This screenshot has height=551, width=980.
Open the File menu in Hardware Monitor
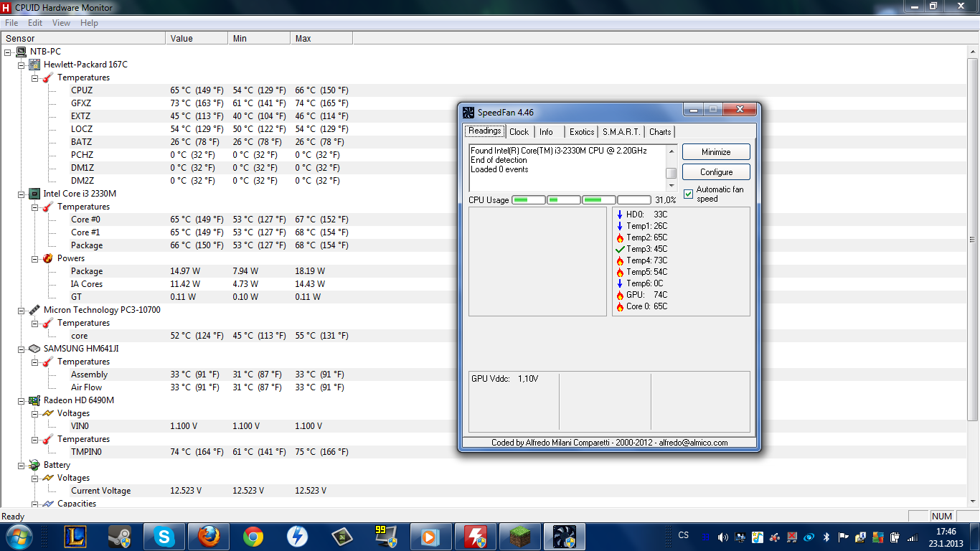click(x=11, y=23)
